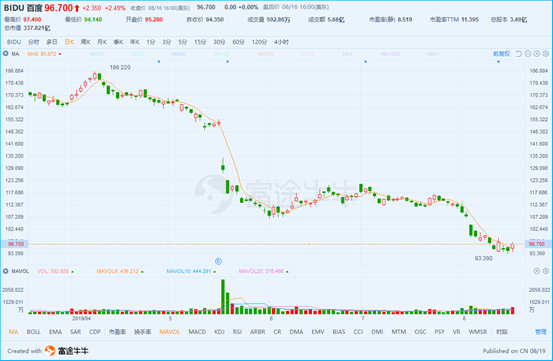Switch to the 4小时 chart period
Viewport: 553px width, 361px height.
click(x=281, y=42)
